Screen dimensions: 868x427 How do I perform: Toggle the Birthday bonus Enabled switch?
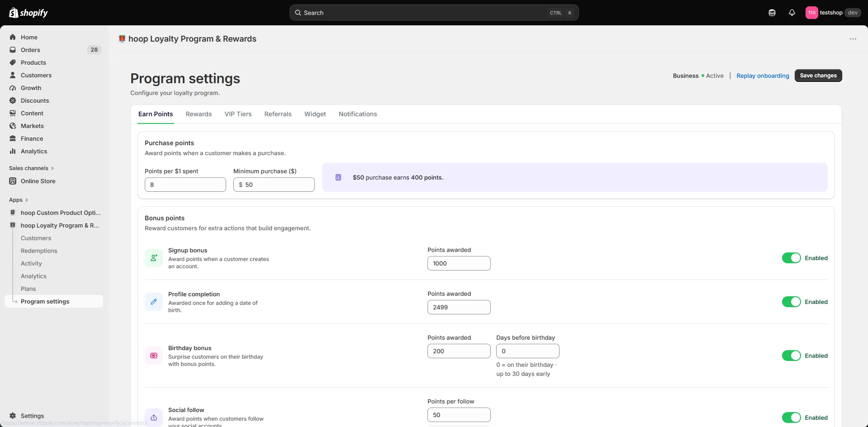tap(791, 356)
